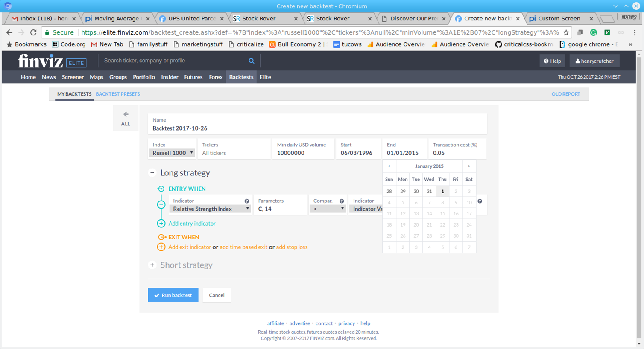This screenshot has height=349, width=644.
Task: Open the Screener menu item
Action: click(x=73, y=77)
